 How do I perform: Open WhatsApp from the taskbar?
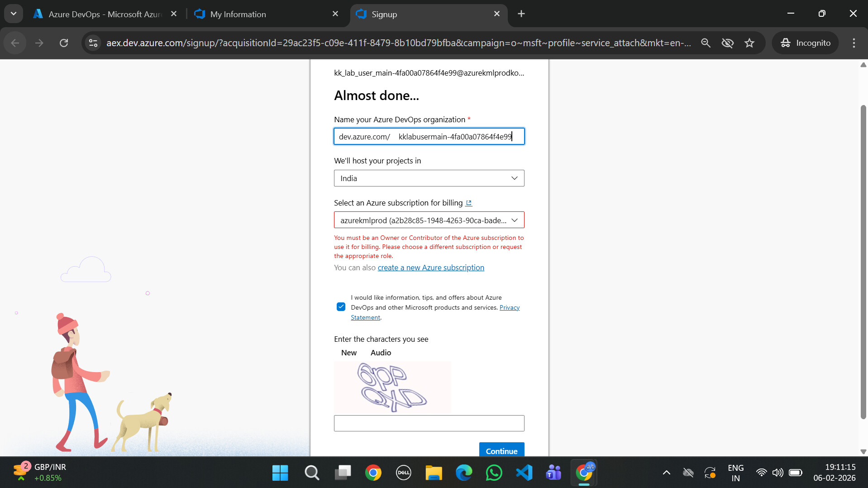494,473
